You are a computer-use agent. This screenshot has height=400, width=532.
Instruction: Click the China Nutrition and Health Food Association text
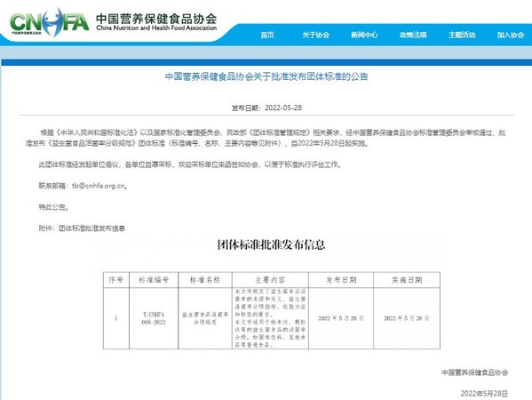tap(156, 28)
